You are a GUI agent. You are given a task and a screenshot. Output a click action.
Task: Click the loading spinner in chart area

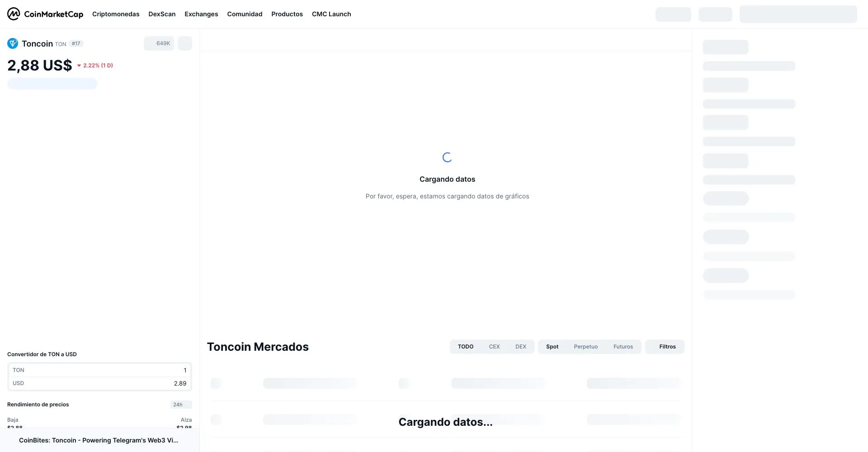[x=447, y=157]
